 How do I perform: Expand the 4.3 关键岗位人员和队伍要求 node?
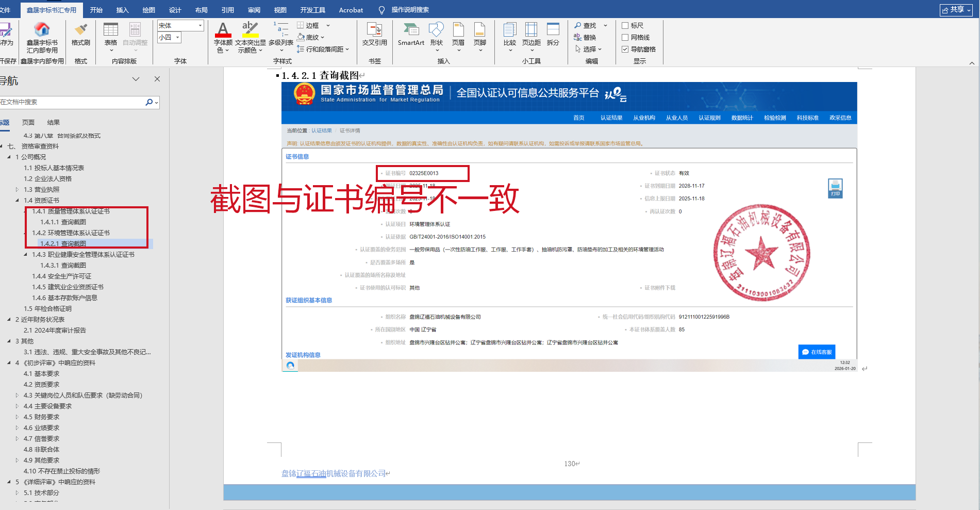17,395
